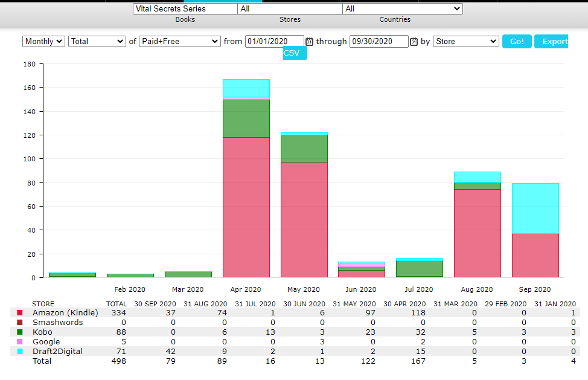Click the Apr 2020 Amazon red bar segment
The width and height of the screenshot is (588, 380).
[x=246, y=205]
